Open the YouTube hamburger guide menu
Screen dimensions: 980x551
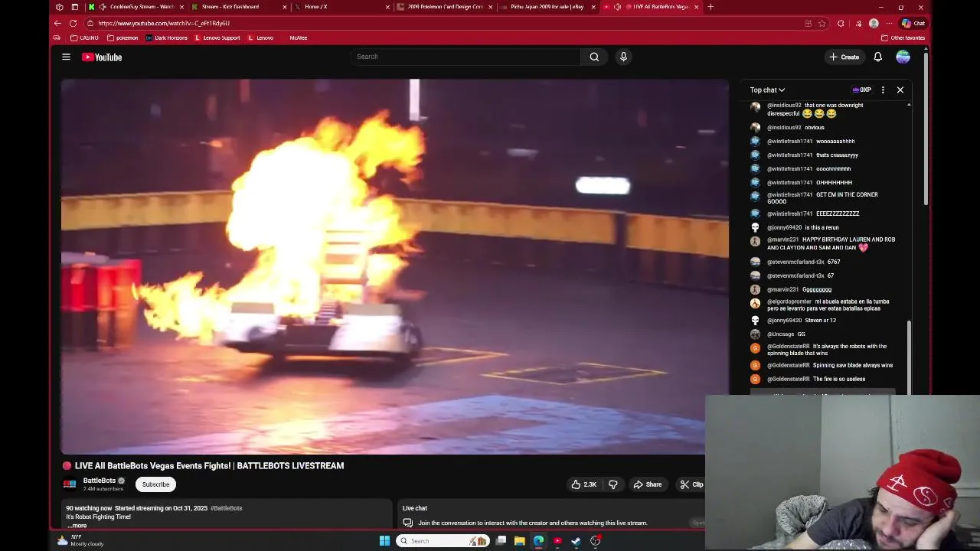tap(66, 57)
